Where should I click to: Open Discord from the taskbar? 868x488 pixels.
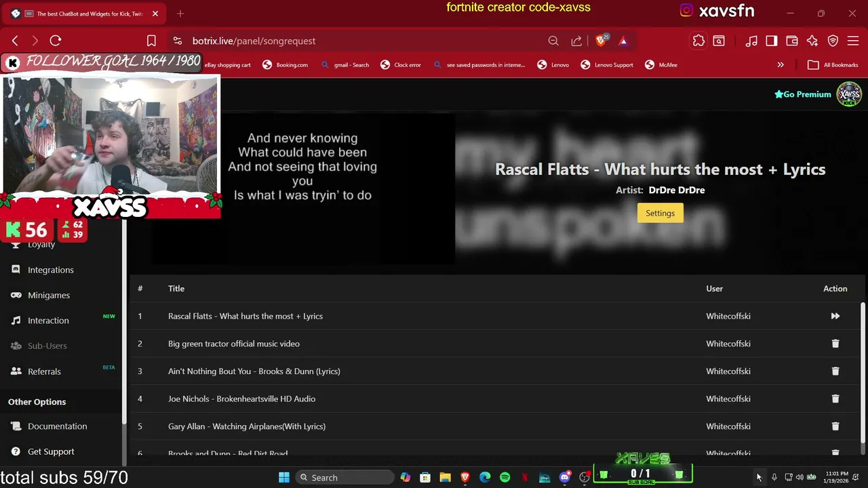565,477
